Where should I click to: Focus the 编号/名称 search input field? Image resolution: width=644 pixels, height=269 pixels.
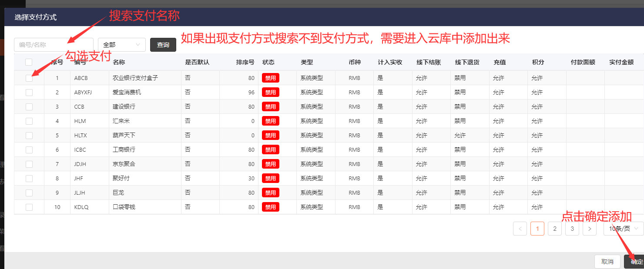[54, 45]
